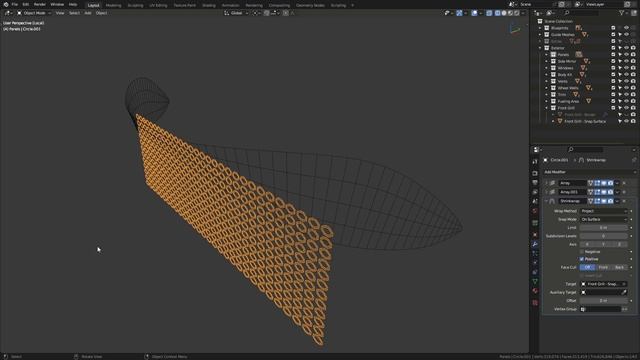The height and width of the screenshot is (360, 640).
Task: Toggle visibility eye of Panels collection
Action: click(x=627, y=55)
